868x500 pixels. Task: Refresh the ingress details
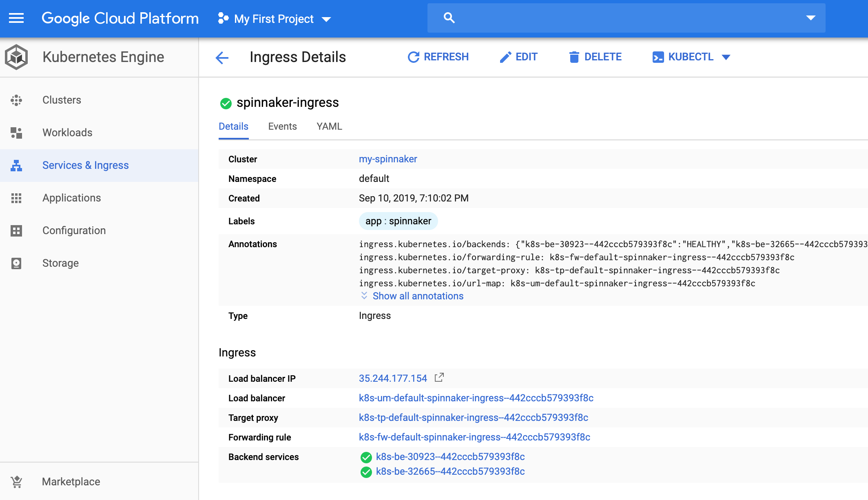click(x=438, y=57)
